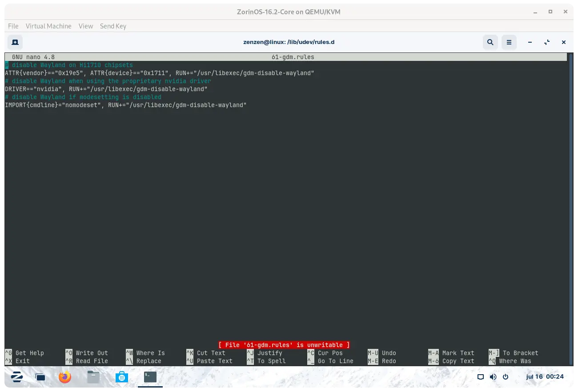Click the '^Q Where Was' shortcut
578x392 pixels.
click(510, 361)
